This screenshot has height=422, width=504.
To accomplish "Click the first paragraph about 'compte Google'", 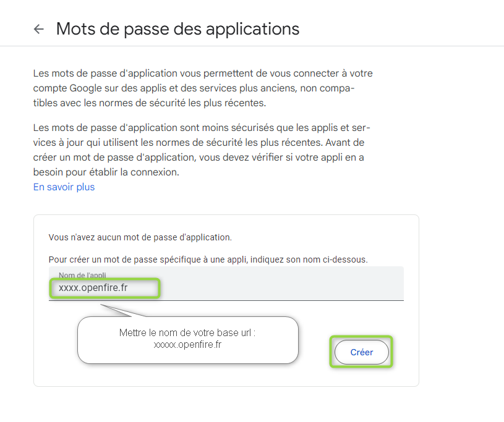I will (203, 88).
